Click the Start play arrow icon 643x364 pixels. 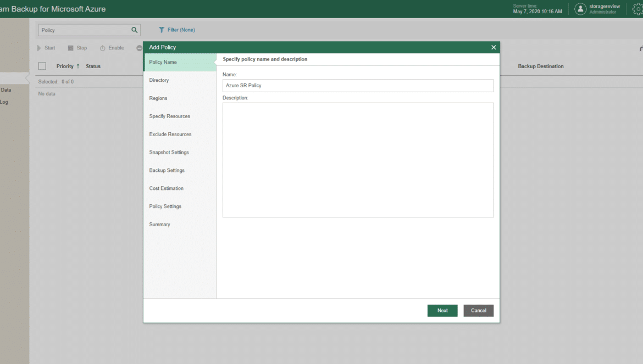click(x=39, y=48)
